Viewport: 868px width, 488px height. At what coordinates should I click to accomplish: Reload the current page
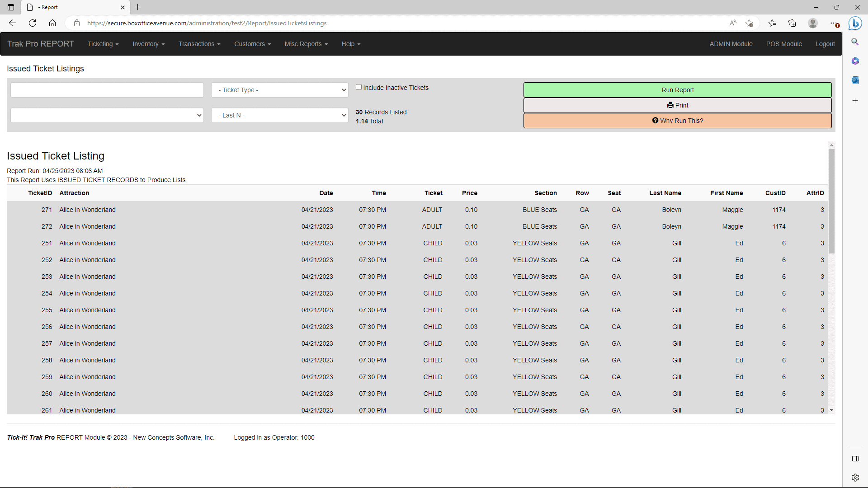33,23
